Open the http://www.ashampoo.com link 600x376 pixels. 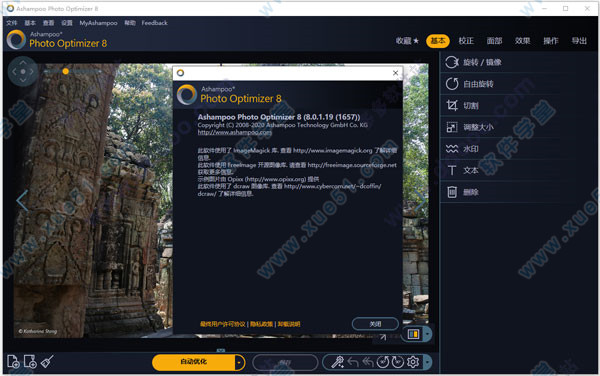(235, 132)
